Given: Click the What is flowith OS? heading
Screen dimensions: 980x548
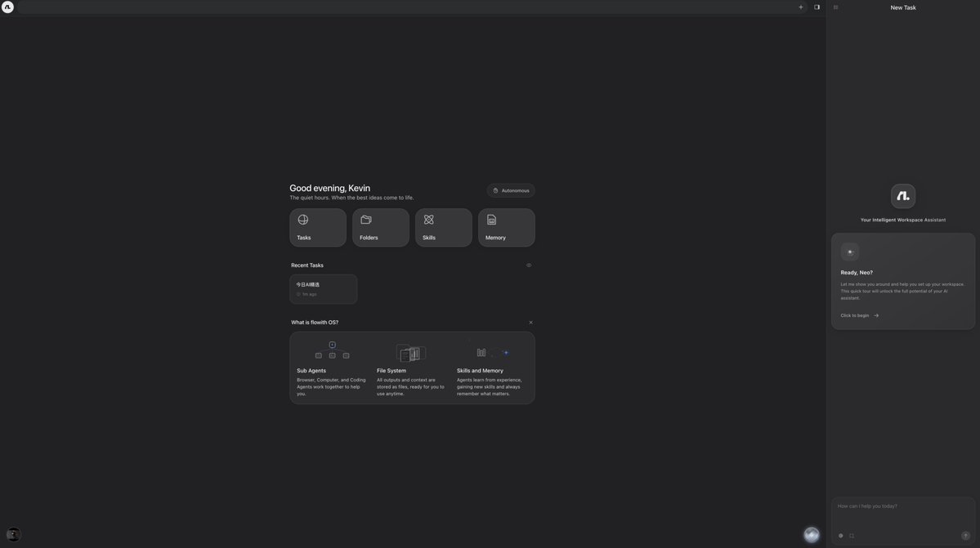Looking at the screenshot, I should point(315,323).
